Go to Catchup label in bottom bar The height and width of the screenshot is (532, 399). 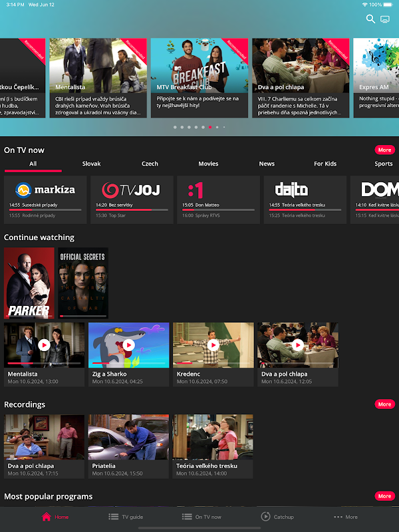pos(284,517)
